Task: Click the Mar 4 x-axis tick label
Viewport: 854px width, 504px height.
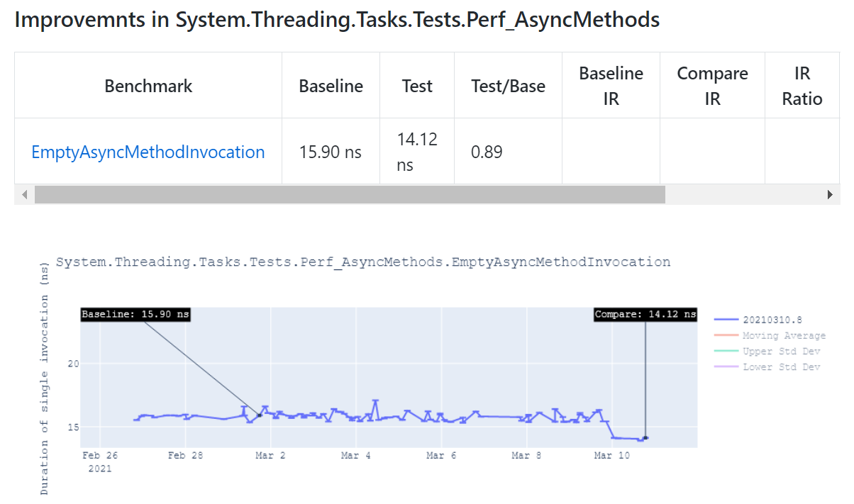Action: click(355, 456)
